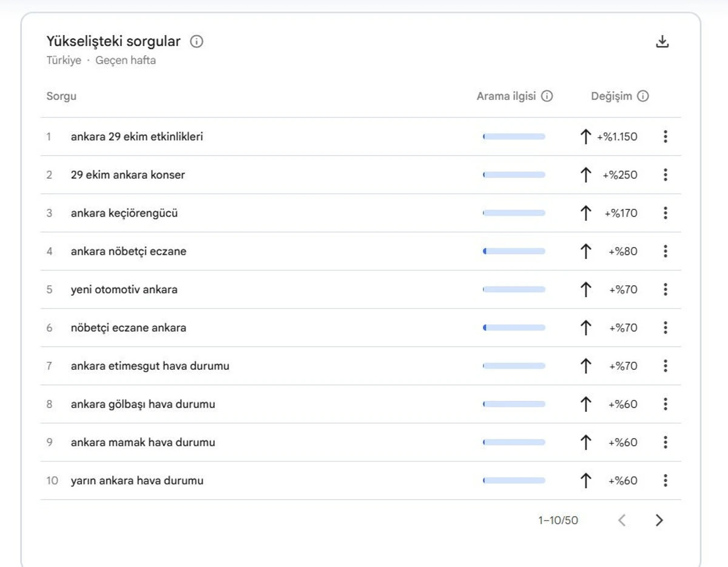Open query ankara etimesgut hava durumu

coord(150,366)
